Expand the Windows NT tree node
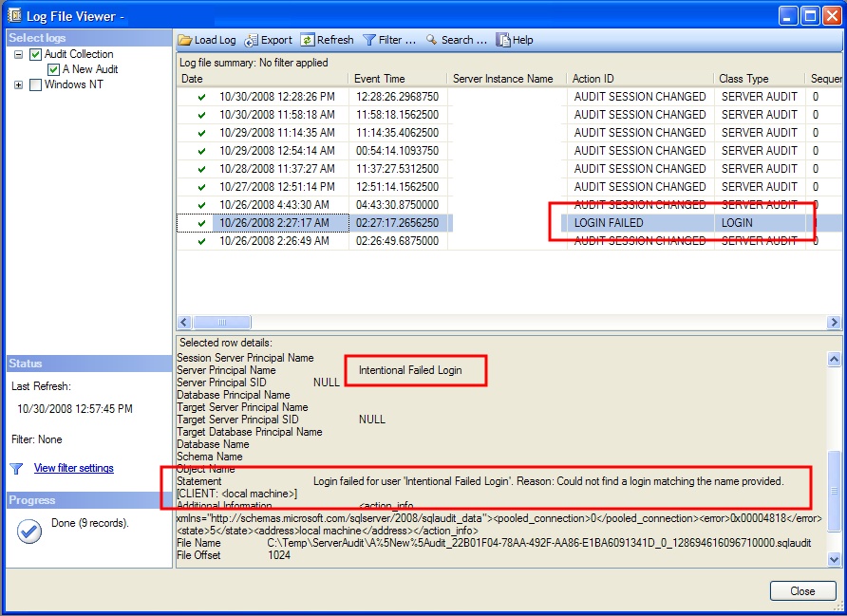 tap(19, 84)
